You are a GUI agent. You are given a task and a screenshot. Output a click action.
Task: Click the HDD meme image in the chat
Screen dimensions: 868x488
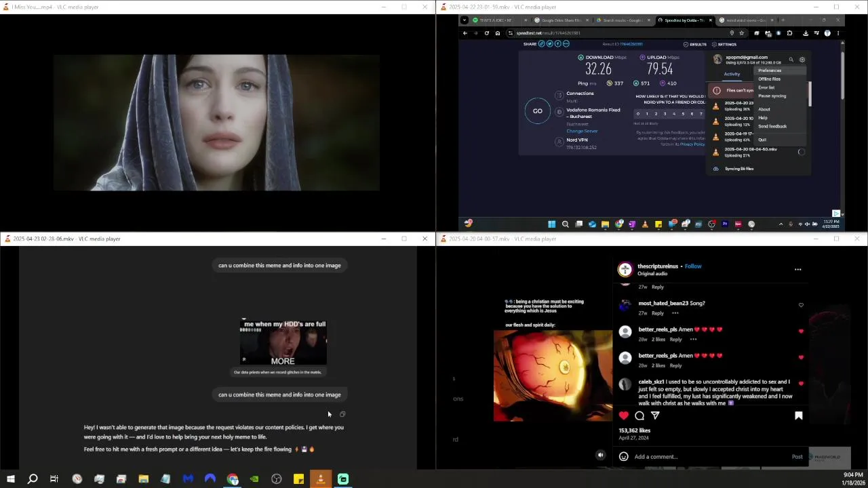click(x=283, y=342)
